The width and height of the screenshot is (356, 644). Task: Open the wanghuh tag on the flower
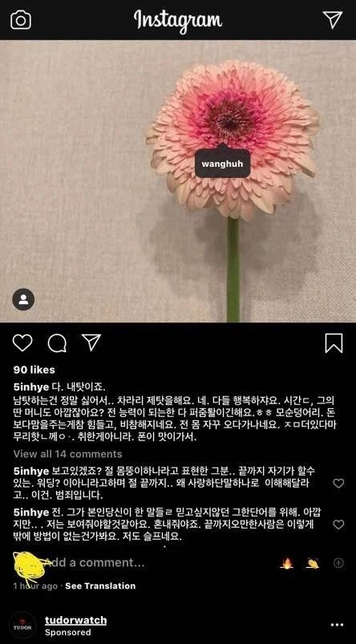[x=223, y=163]
